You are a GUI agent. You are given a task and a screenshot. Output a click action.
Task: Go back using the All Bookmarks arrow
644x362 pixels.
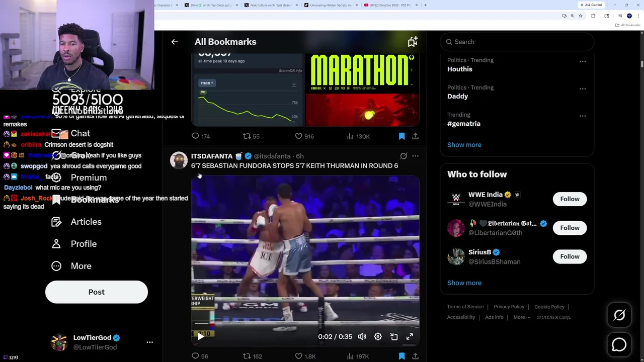tap(175, 42)
